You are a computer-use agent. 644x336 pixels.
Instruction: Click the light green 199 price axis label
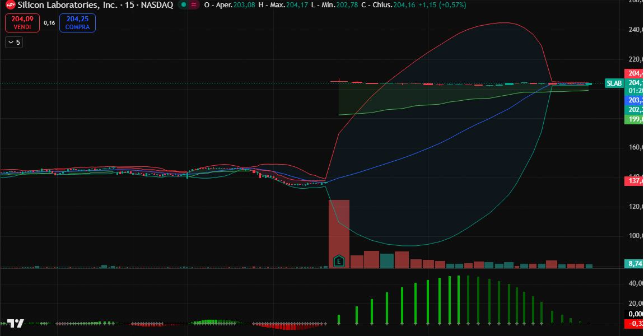pyautogui.click(x=634, y=119)
